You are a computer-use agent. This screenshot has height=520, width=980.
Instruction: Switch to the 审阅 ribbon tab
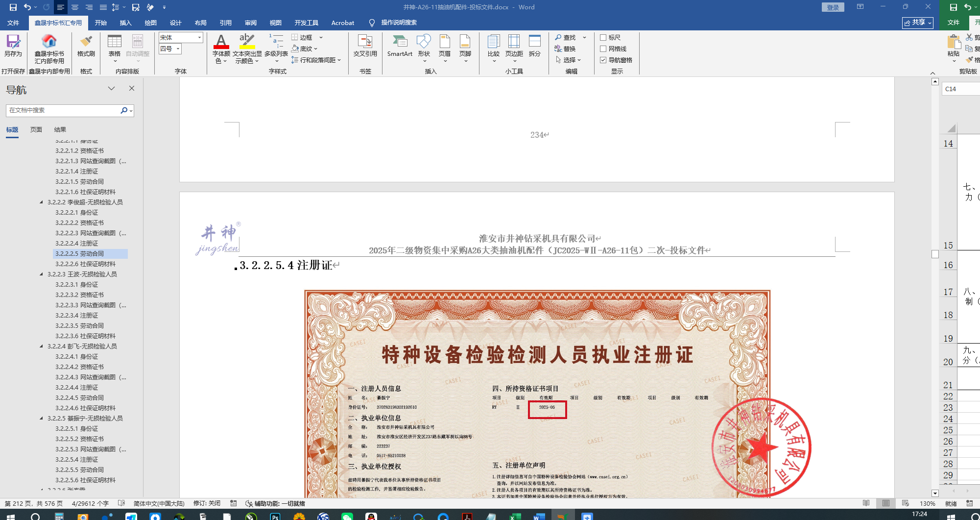(251, 23)
